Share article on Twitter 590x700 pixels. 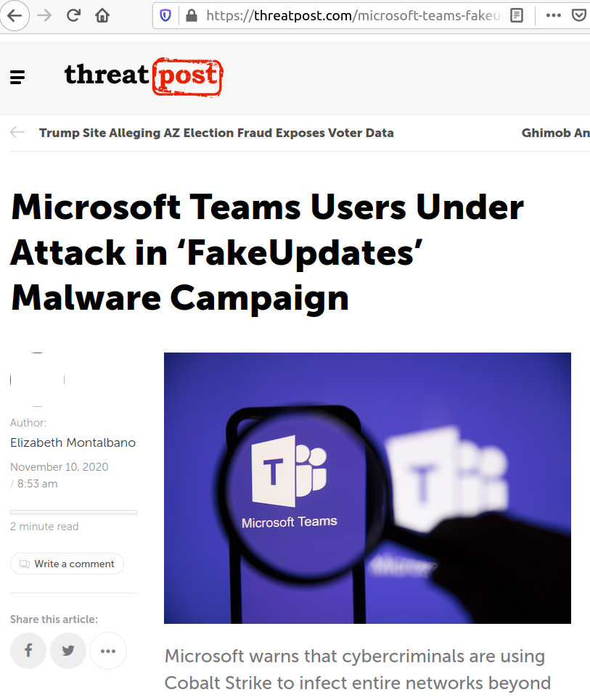click(68, 651)
